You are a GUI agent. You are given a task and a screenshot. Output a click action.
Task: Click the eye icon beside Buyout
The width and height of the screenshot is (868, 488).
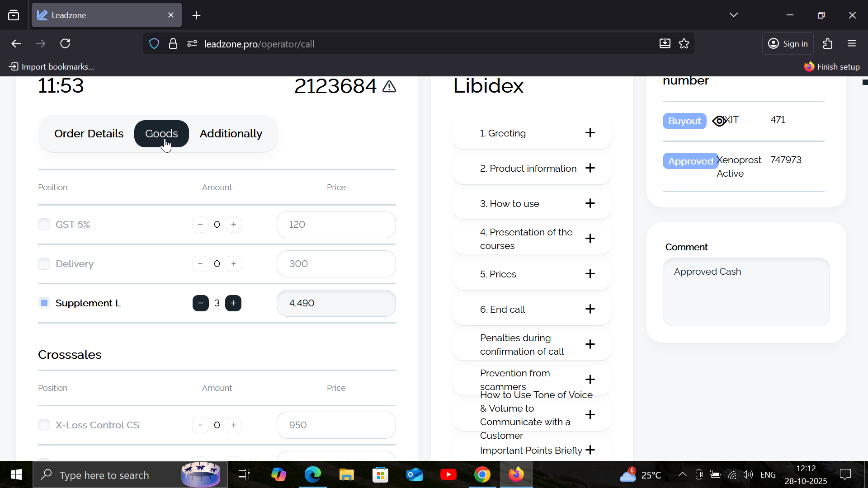(719, 121)
